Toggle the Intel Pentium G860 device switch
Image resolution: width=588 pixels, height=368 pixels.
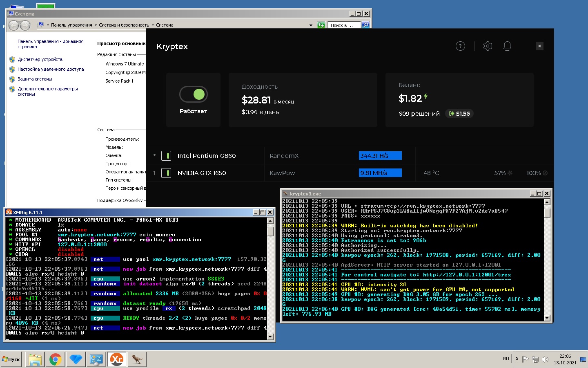[x=166, y=156]
